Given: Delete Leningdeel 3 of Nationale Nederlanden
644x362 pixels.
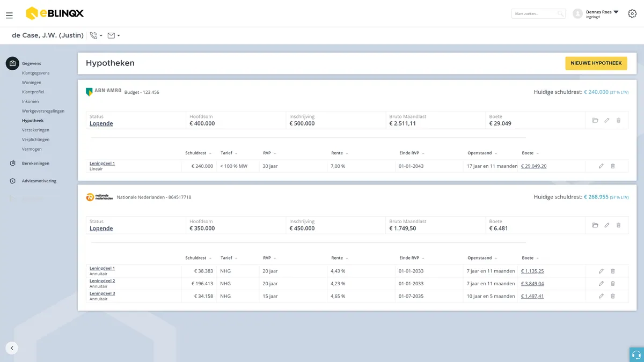Looking at the screenshot, I should point(613,296).
